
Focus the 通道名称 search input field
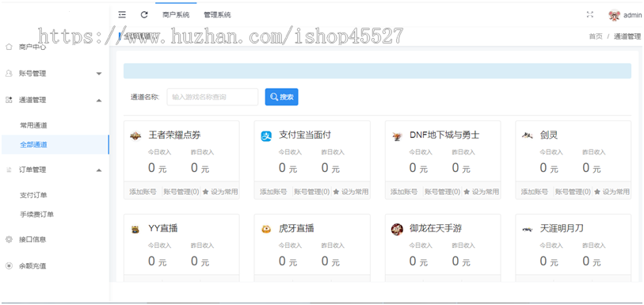click(x=212, y=97)
